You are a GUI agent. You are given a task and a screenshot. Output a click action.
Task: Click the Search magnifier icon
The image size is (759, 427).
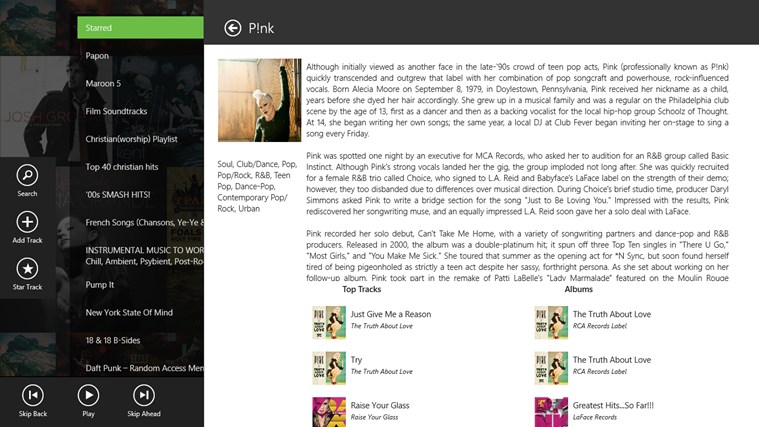[27, 175]
